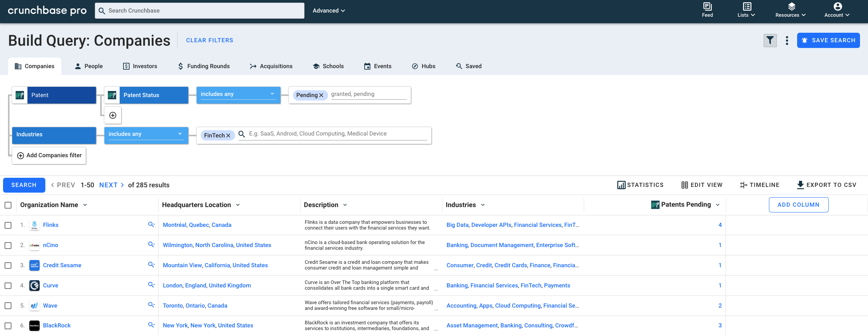Open quick preview icon for Wave

(151, 305)
